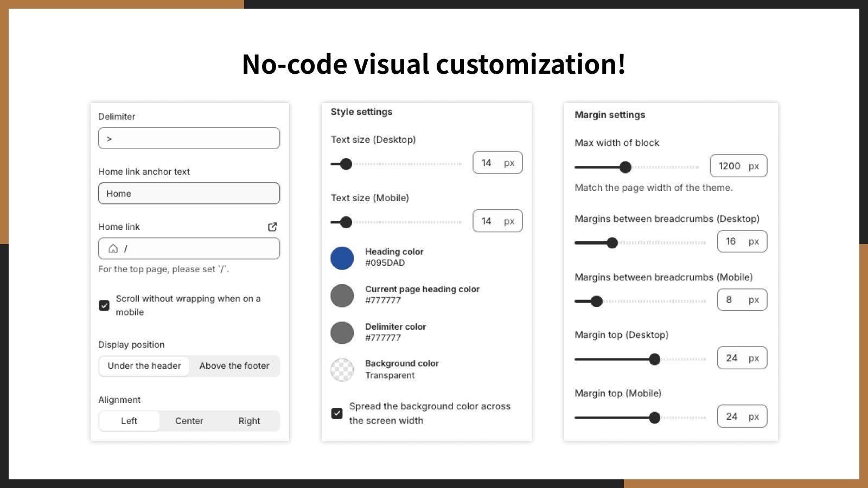Click the Current page heading color label

423,289
